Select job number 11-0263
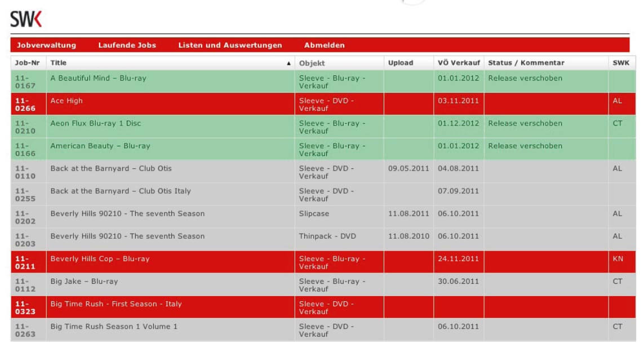 pos(25,330)
